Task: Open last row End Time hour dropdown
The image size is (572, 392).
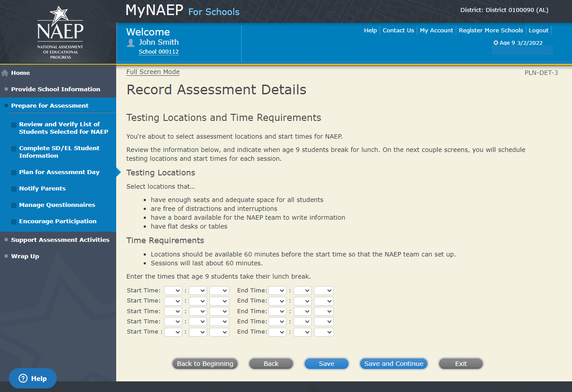Action: (277, 332)
